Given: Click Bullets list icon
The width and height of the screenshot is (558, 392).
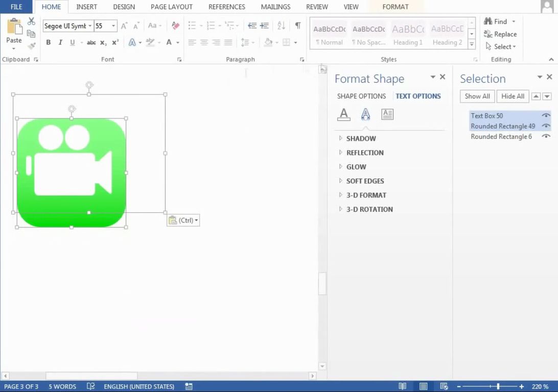Looking at the screenshot, I should pos(192,26).
